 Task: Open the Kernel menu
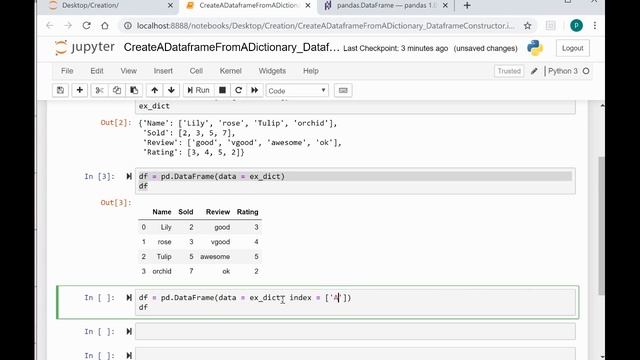click(231, 71)
